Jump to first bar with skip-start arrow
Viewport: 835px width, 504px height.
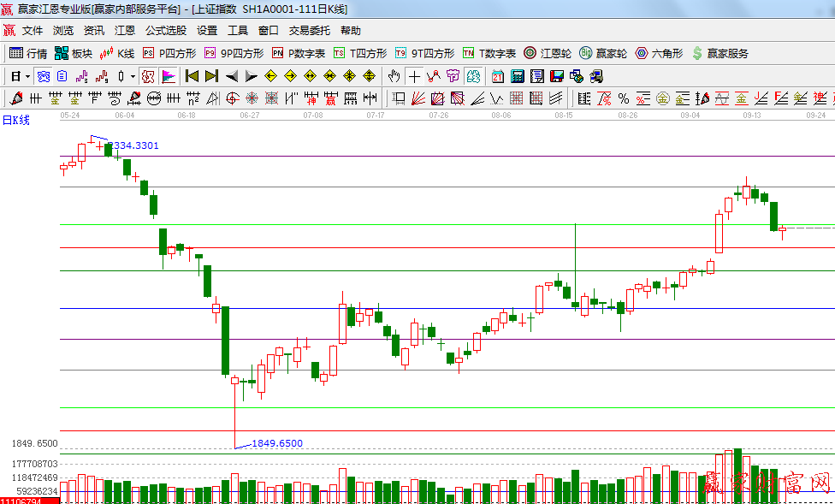point(192,76)
